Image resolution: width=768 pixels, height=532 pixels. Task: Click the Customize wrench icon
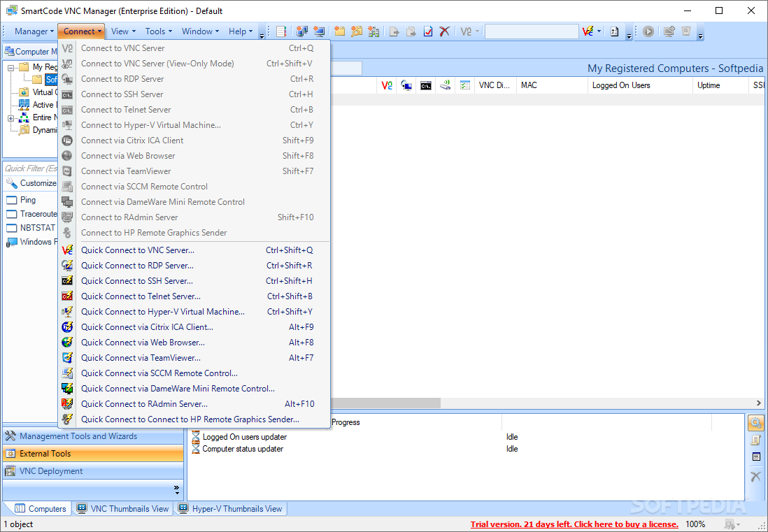(11, 183)
